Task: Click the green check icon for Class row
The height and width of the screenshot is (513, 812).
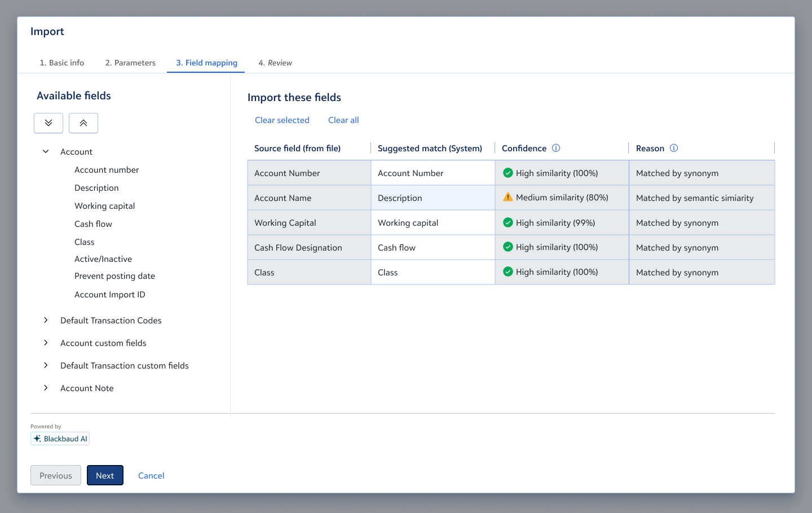Action: [x=508, y=271]
